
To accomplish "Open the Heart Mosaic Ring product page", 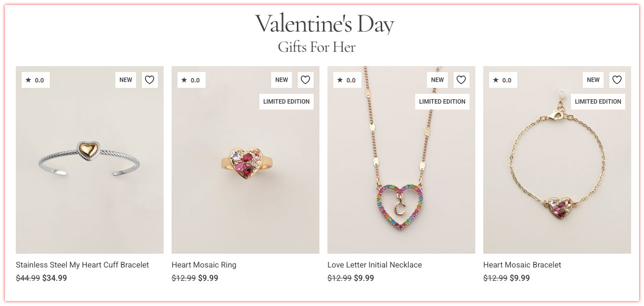I will tap(204, 265).
